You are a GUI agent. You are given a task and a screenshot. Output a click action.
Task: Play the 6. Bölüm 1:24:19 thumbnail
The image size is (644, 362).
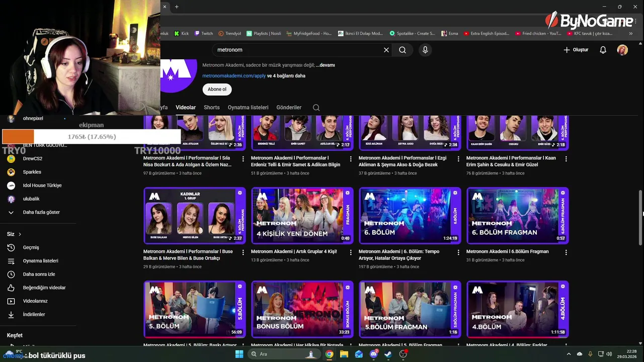(410, 216)
